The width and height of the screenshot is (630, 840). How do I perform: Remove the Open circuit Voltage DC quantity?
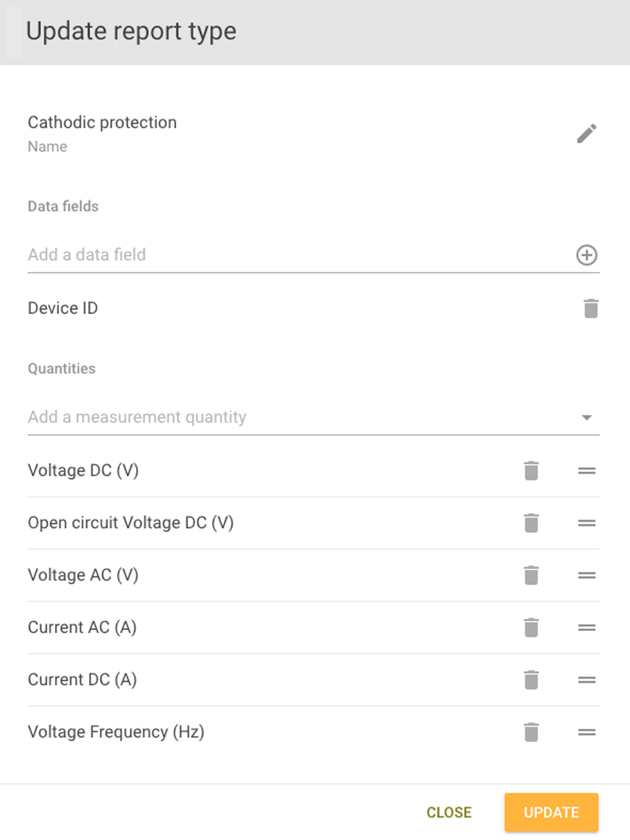[531, 523]
